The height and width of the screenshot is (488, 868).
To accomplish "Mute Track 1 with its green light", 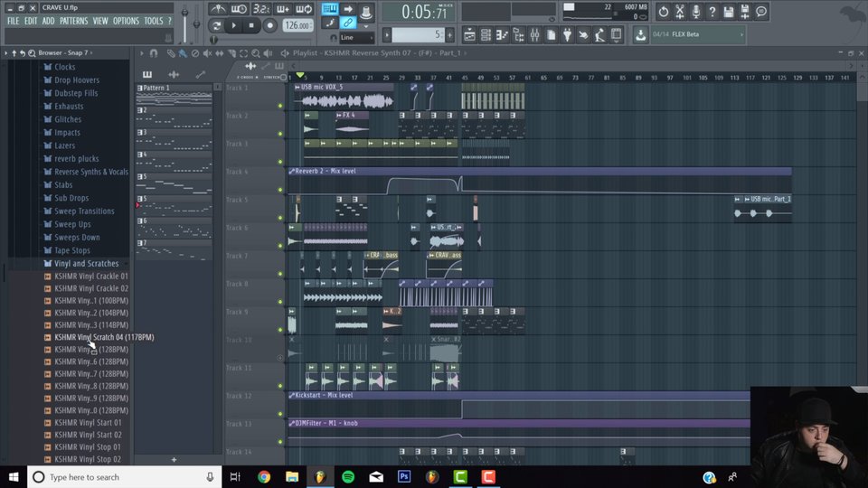I will [x=280, y=106].
